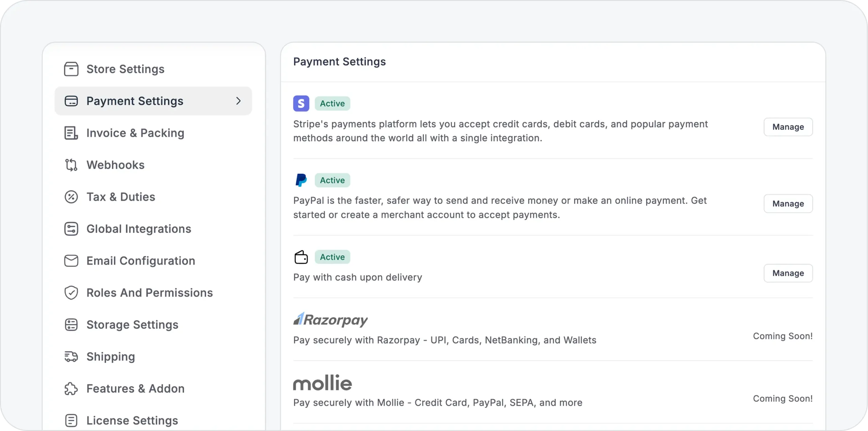The height and width of the screenshot is (431, 868).
Task: Go to License Settings menu item
Action: coord(132,420)
